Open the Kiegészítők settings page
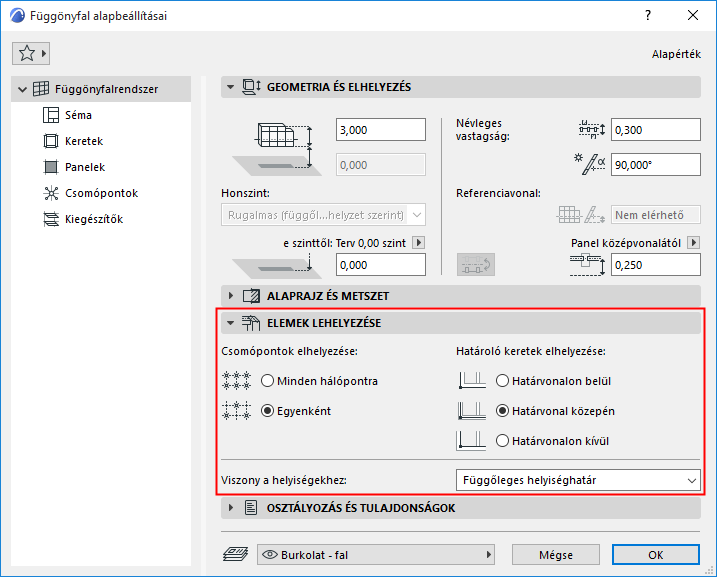This screenshot has height=577, width=717. 94,219
